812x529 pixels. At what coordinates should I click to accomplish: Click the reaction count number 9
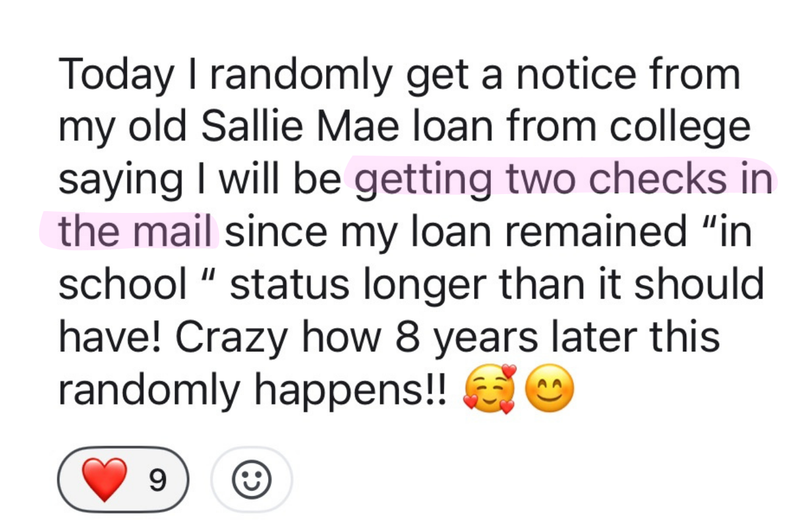[x=157, y=481]
